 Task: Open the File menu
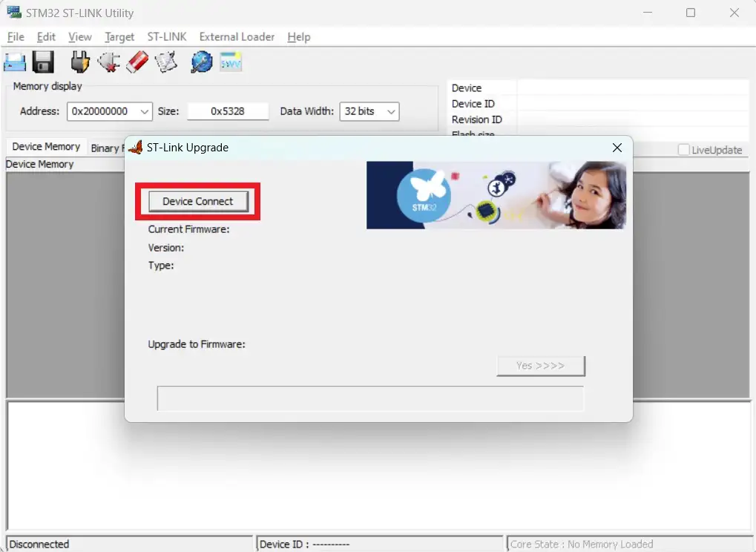(x=16, y=37)
